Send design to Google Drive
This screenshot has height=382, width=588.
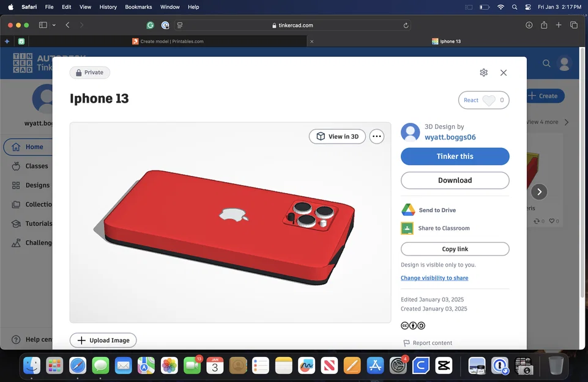click(x=429, y=210)
